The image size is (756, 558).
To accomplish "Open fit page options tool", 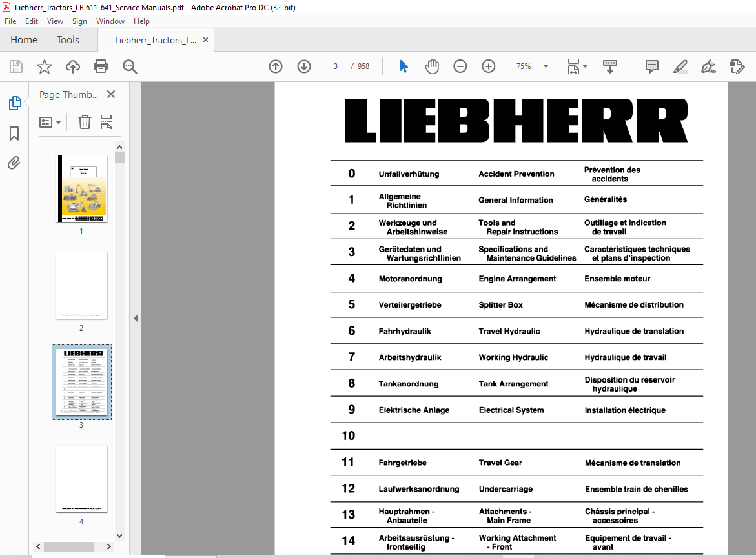I will pos(573,66).
